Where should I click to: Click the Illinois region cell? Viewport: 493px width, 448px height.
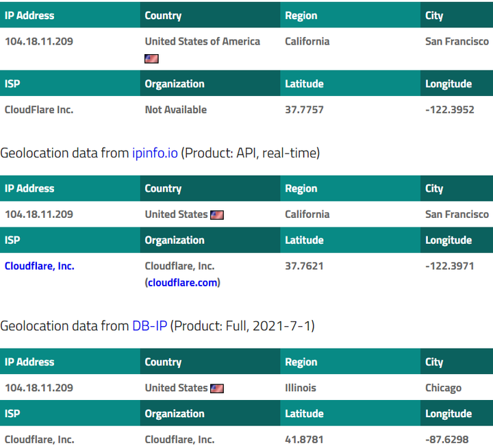(301, 388)
